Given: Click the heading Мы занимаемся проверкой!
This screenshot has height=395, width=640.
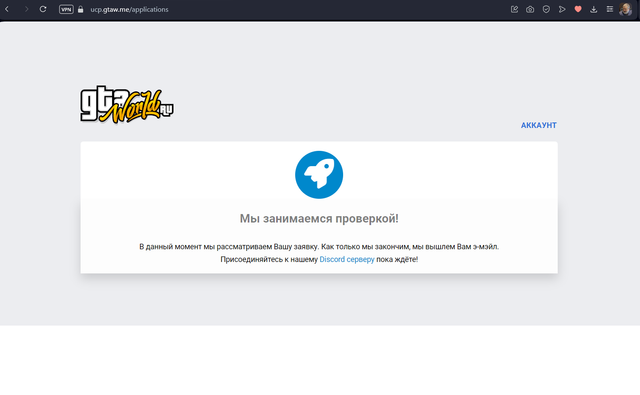Looking at the screenshot, I should pyautogui.click(x=319, y=218).
